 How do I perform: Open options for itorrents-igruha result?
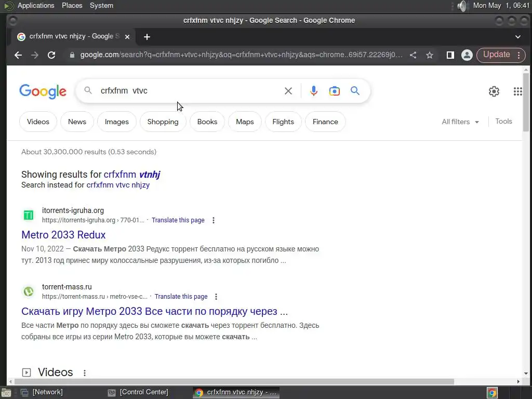[x=214, y=220]
